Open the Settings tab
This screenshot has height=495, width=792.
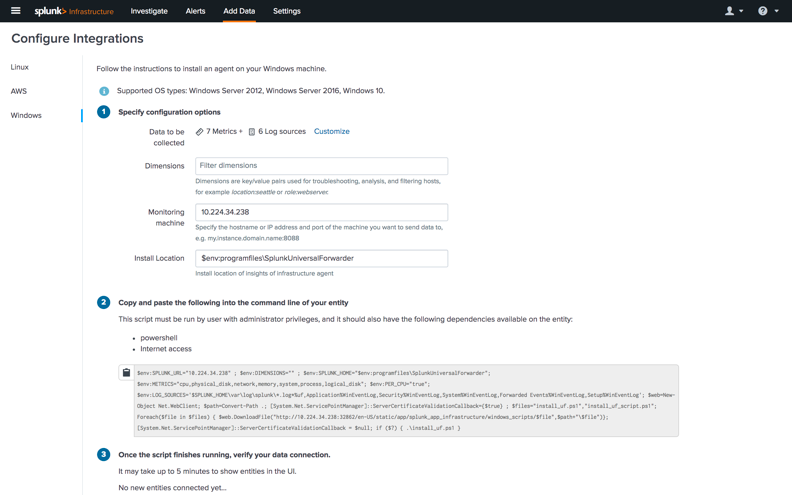coord(287,11)
